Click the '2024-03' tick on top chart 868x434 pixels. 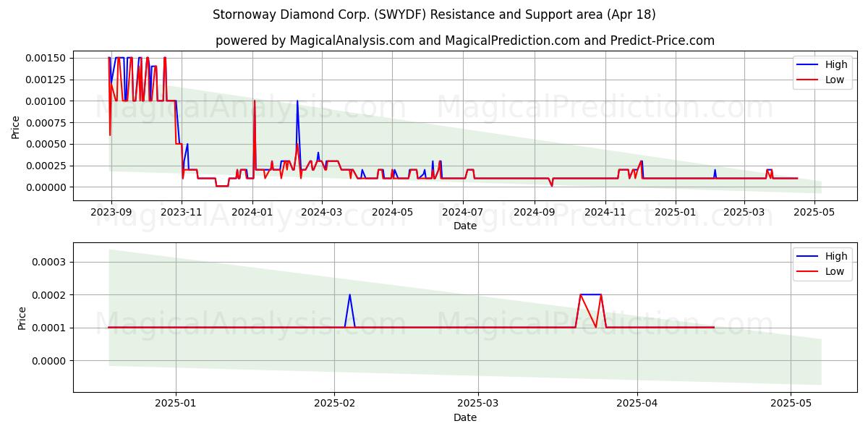321,212
